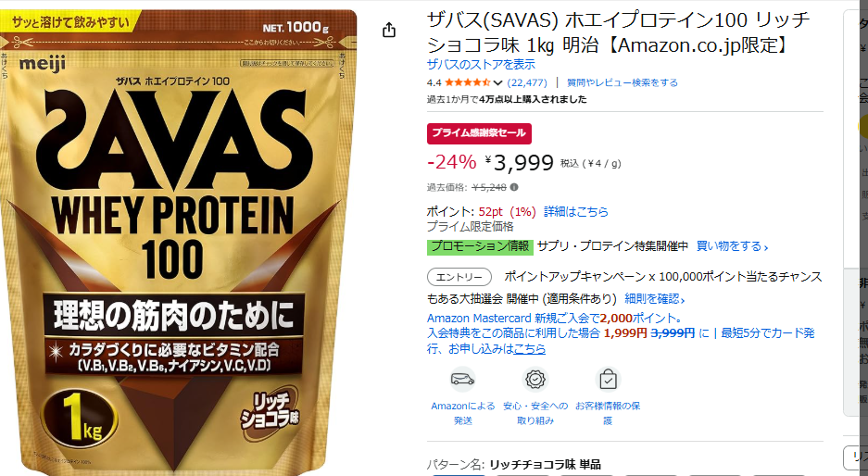The width and height of the screenshot is (868, 476).
Task: Click the Amazonによる発送 text link
Action: [x=463, y=413]
